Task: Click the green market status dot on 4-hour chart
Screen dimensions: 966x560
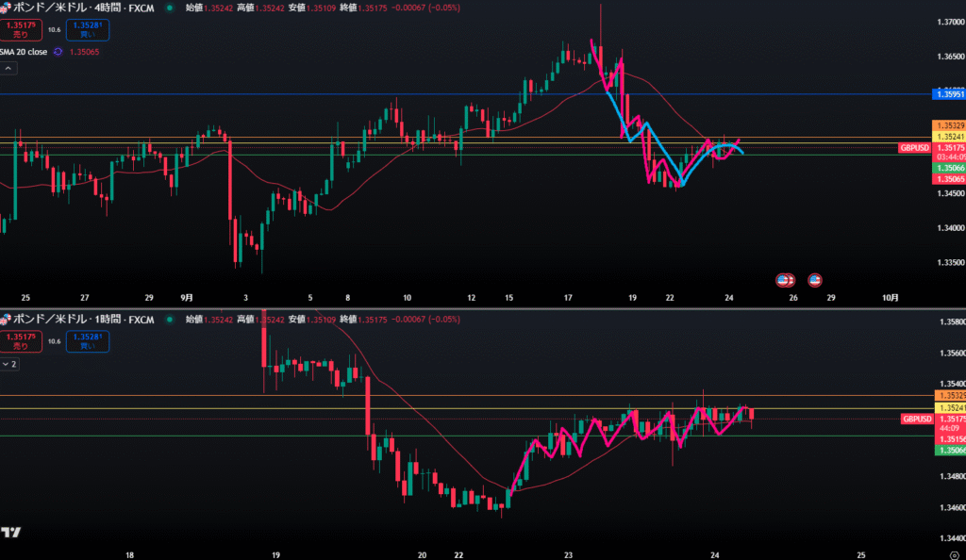Action: pyautogui.click(x=168, y=8)
